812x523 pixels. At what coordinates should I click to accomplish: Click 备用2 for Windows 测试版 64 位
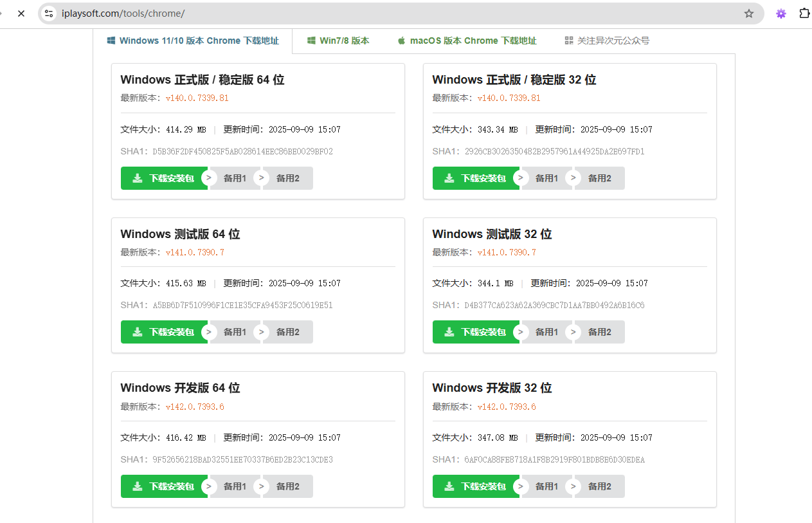point(287,332)
